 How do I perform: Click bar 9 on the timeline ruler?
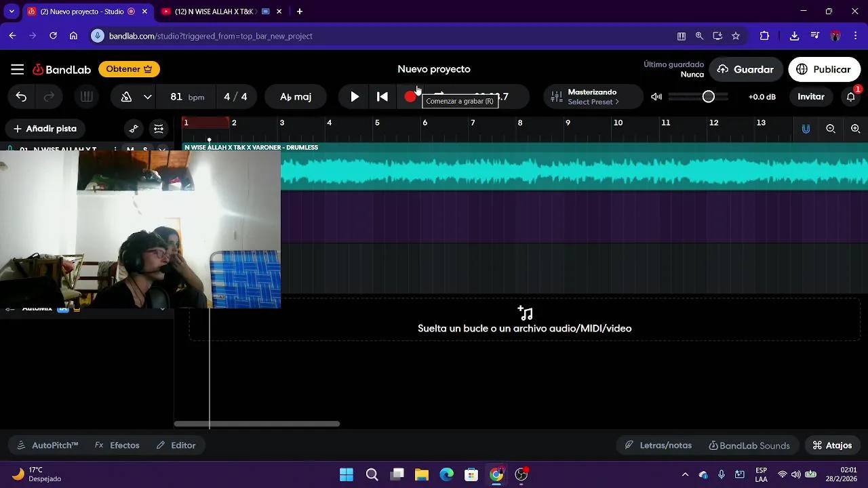coord(568,123)
